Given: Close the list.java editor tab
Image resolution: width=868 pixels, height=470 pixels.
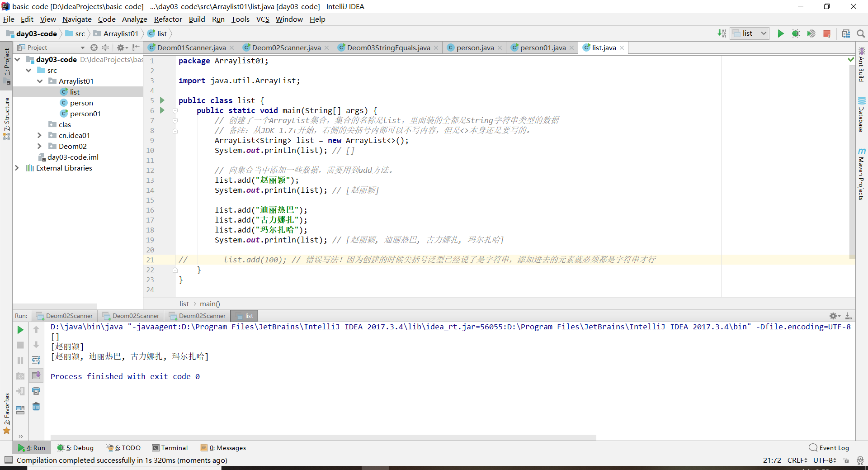Looking at the screenshot, I should [622, 47].
